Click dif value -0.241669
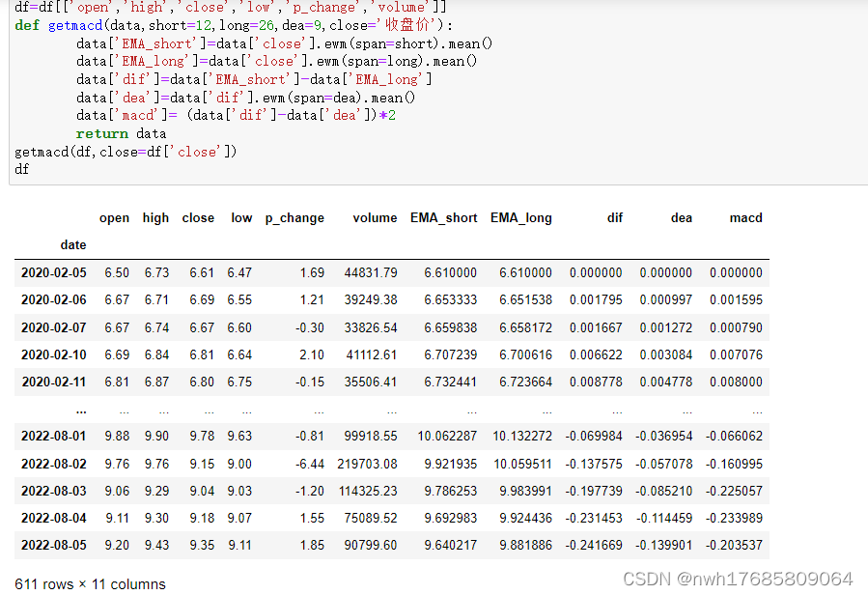This screenshot has height=595, width=868. pos(594,545)
